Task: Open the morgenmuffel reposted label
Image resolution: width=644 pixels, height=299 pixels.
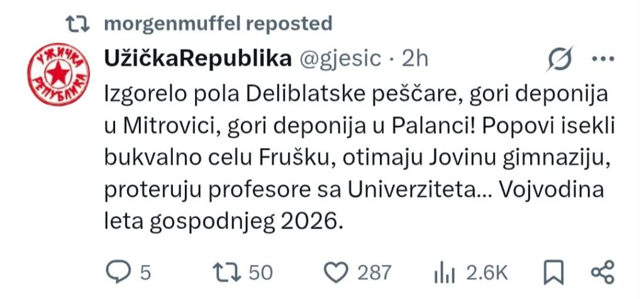Action: pyautogui.click(x=218, y=24)
